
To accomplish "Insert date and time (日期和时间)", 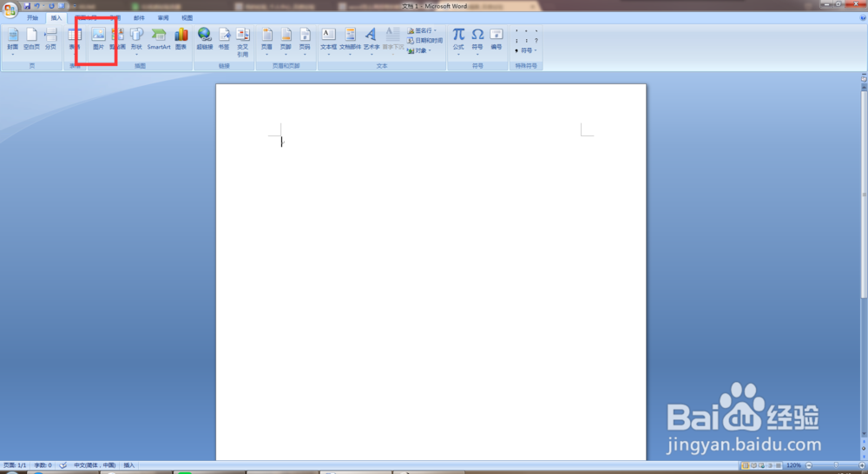I will coord(424,41).
